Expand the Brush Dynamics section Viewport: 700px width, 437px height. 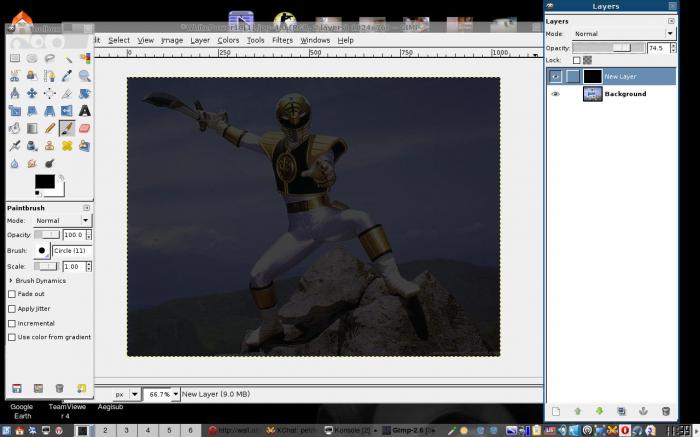11,281
